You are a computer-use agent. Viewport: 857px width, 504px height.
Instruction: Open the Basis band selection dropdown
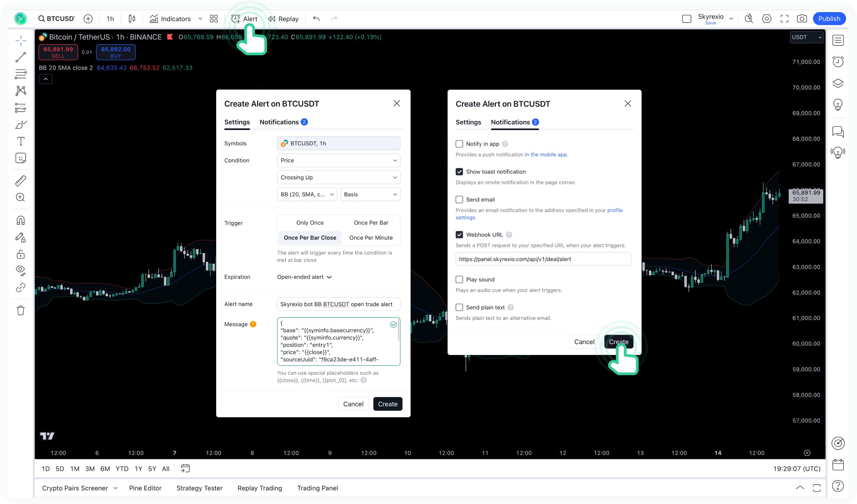click(x=370, y=195)
